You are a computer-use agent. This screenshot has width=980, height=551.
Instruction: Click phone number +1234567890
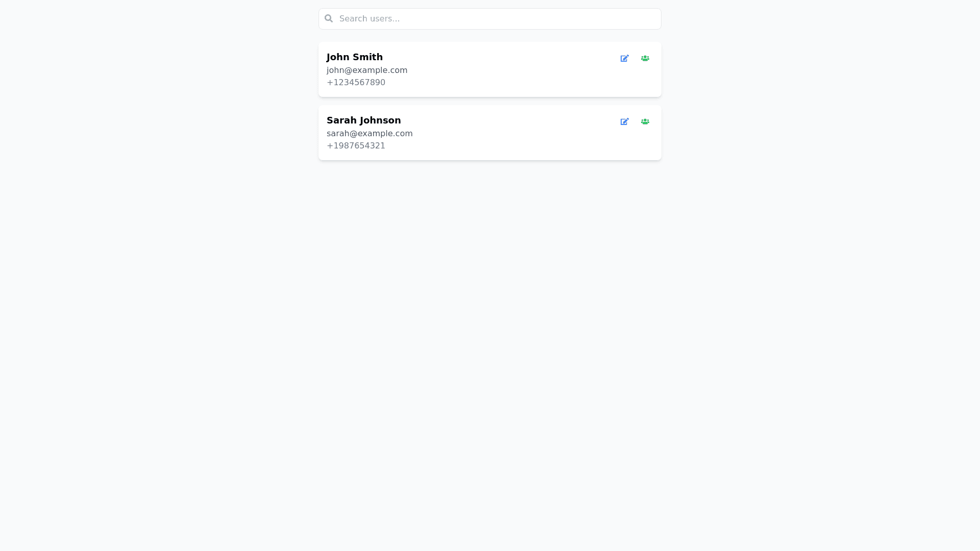(356, 83)
